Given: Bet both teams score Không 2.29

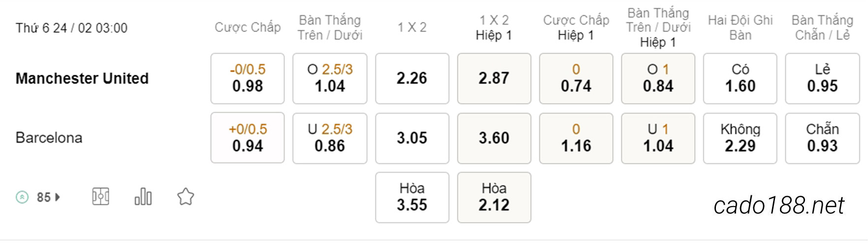Looking at the screenshot, I should click(x=740, y=138).
